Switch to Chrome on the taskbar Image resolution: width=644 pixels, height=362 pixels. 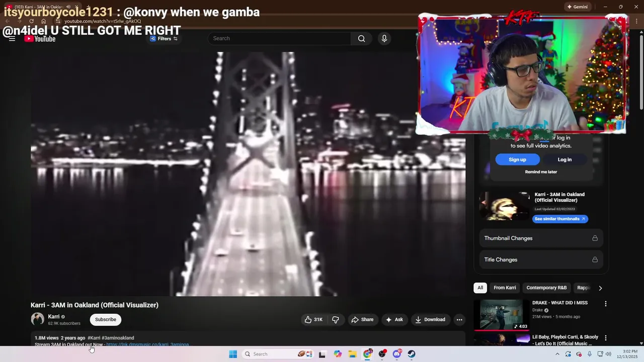click(368, 354)
